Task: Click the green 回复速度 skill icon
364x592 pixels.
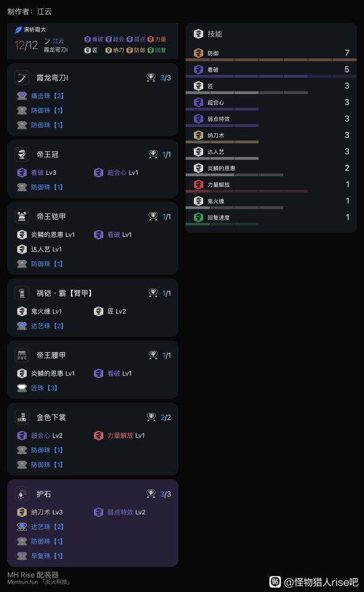Action: pos(198,217)
